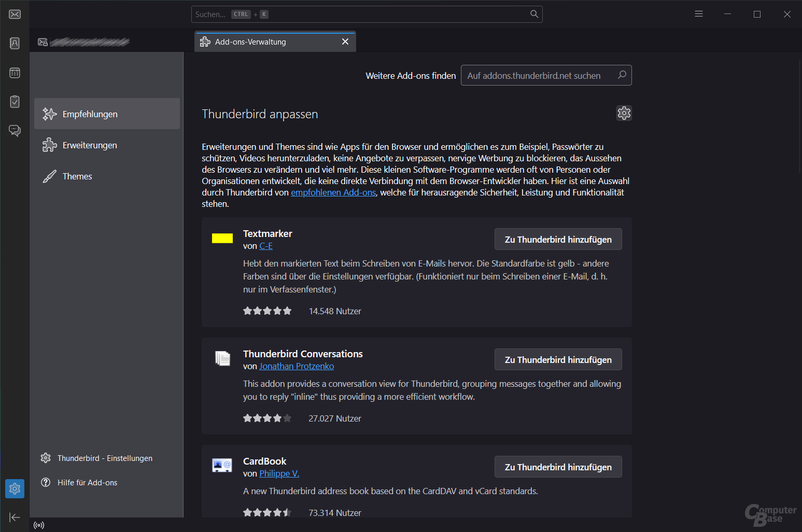
Task: Select the Add-ons-Verwaltung tab
Action: point(275,42)
